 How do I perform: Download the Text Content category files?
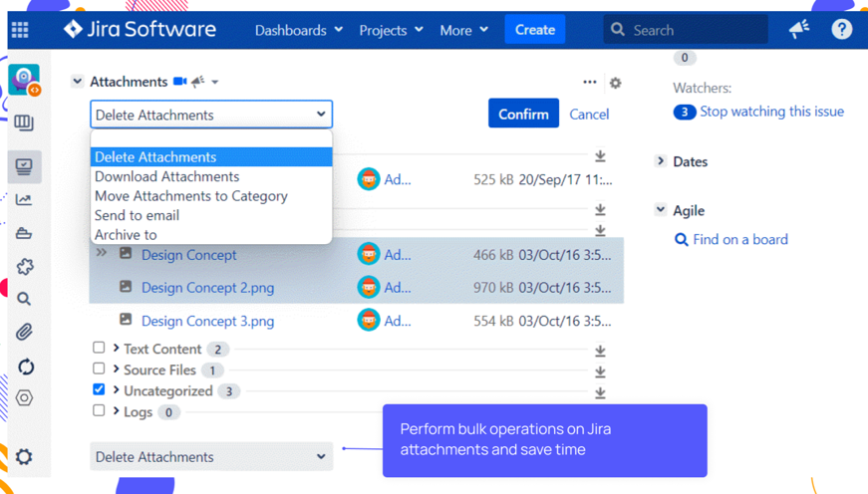tap(600, 351)
